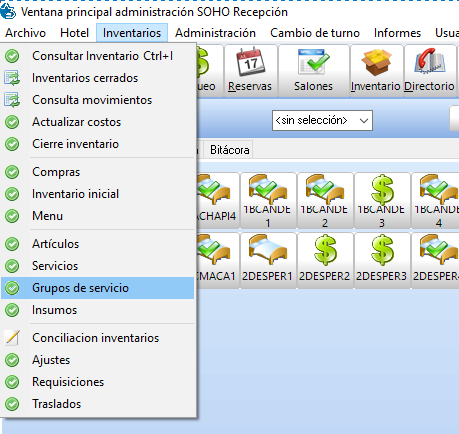This screenshot has width=459, height=434.
Task: Click Ajustes menu text
Action: pyautogui.click(x=51, y=360)
